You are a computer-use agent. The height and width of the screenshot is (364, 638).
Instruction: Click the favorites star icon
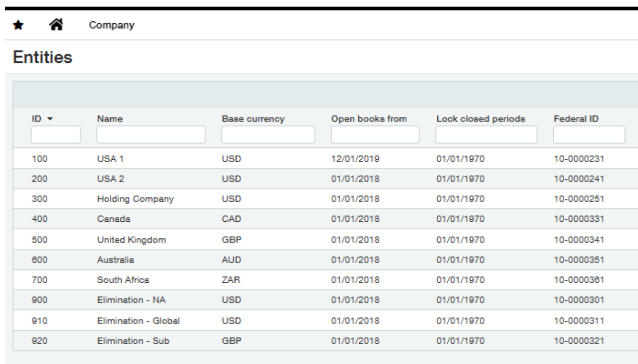tap(18, 25)
